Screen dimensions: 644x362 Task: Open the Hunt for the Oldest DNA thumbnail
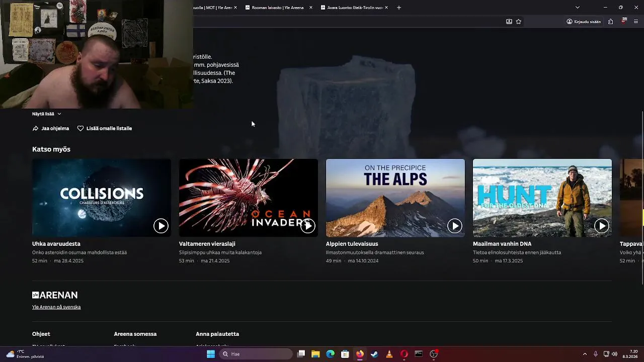point(542,198)
